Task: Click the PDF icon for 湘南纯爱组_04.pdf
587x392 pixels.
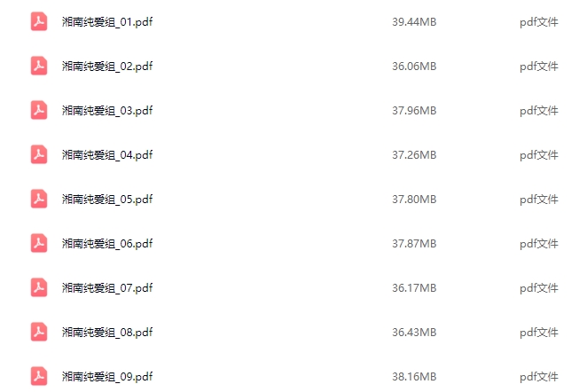Action: tap(39, 154)
